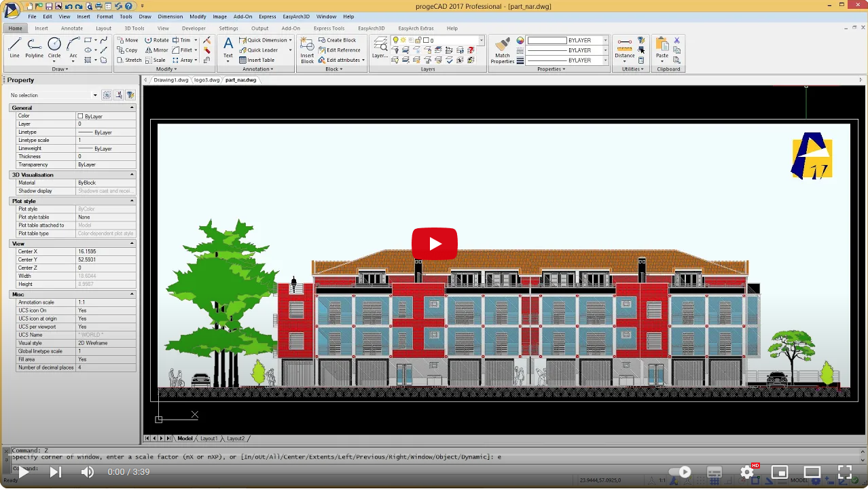Select the Line drawing tool
This screenshot has width=868, height=489.
click(14, 48)
